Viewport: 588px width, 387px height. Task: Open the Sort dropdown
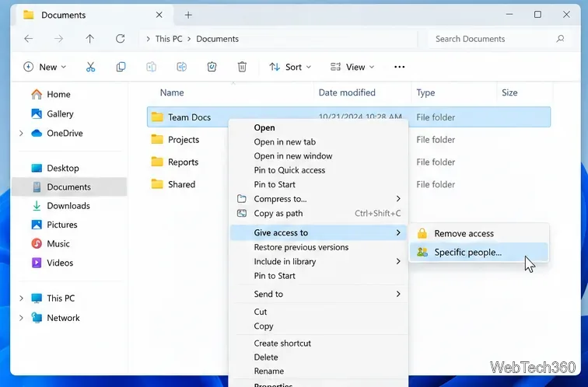(290, 67)
